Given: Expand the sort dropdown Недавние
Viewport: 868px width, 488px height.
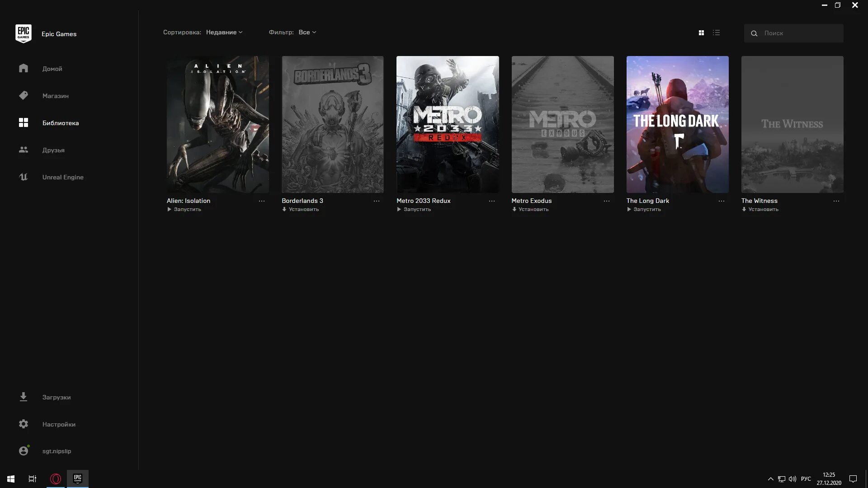Looking at the screenshot, I should tap(224, 32).
